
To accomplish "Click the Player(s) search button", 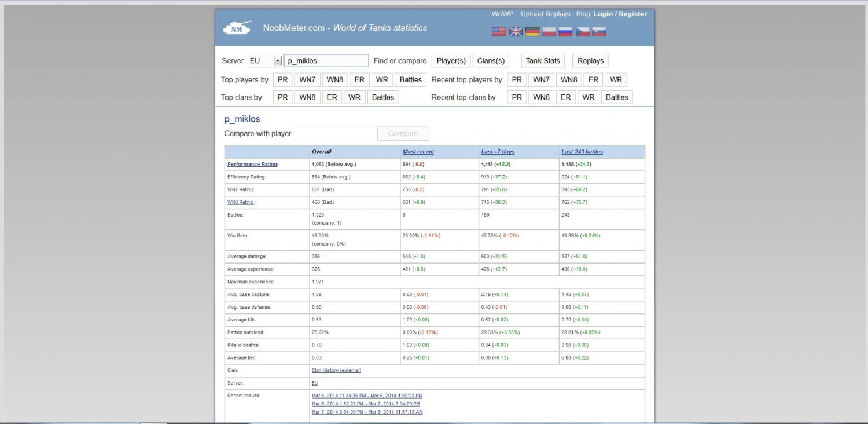I will click(x=451, y=61).
